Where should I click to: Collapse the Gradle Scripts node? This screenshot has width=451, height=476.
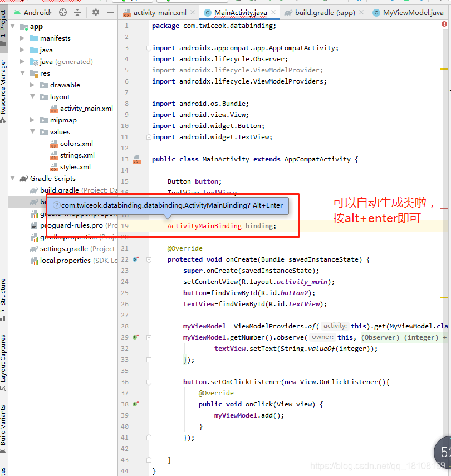[x=13, y=179]
